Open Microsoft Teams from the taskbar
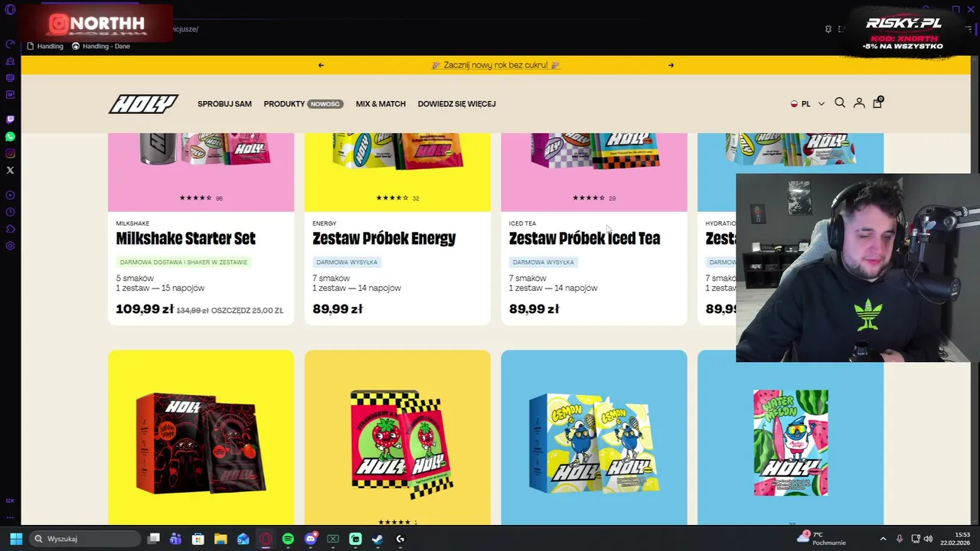 click(x=176, y=539)
